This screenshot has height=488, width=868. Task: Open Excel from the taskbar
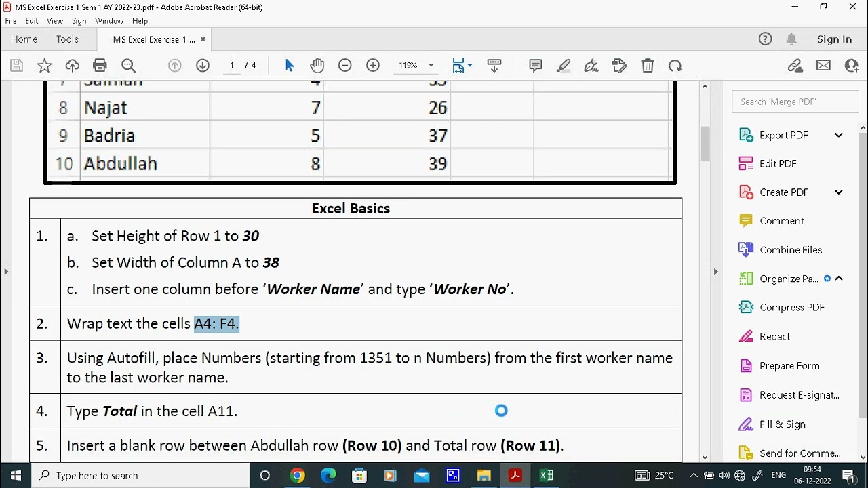[547, 475]
